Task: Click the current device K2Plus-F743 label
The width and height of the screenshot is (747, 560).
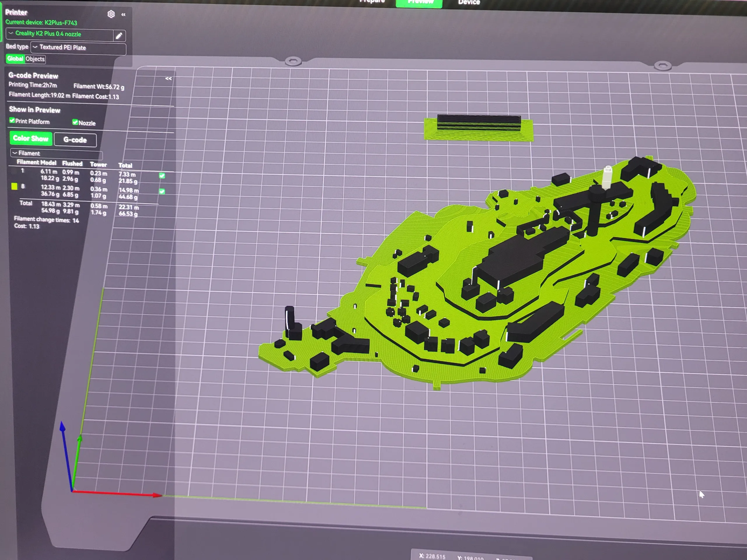Action: coord(41,22)
